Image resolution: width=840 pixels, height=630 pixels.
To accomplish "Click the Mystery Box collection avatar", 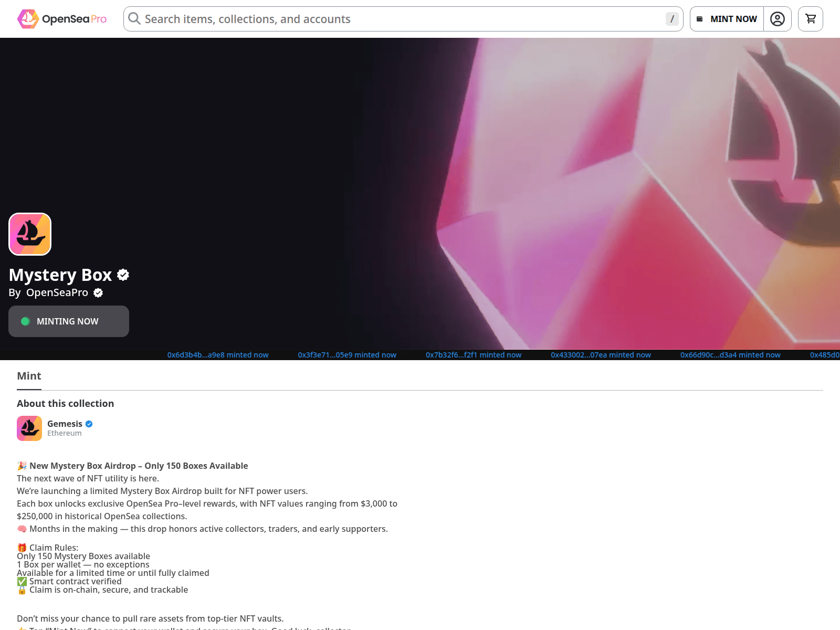I will tap(30, 234).
